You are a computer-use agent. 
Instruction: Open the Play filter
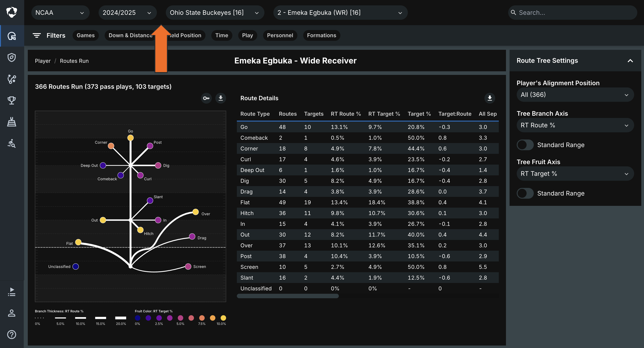pyautogui.click(x=247, y=35)
